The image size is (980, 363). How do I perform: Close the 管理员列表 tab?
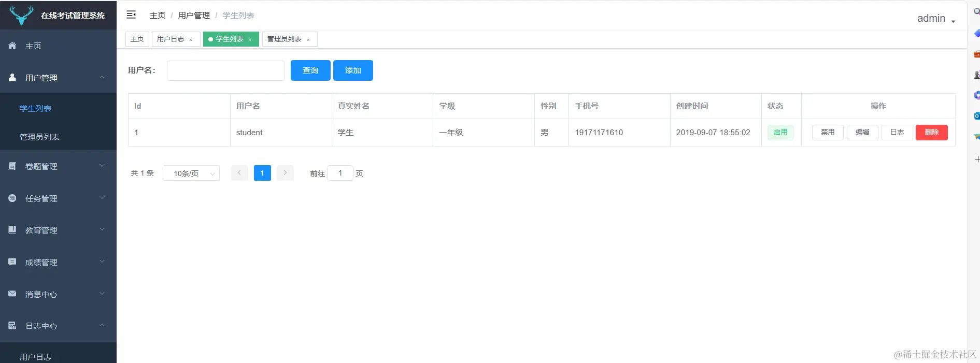(308, 39)
